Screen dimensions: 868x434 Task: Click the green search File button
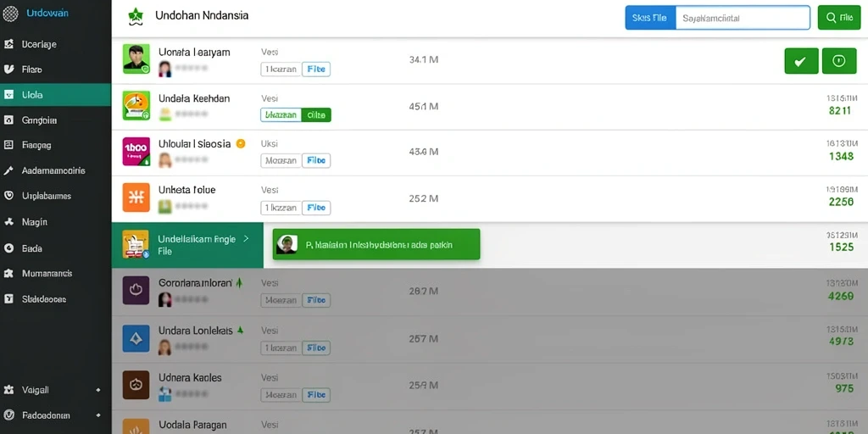click(838, 18)
